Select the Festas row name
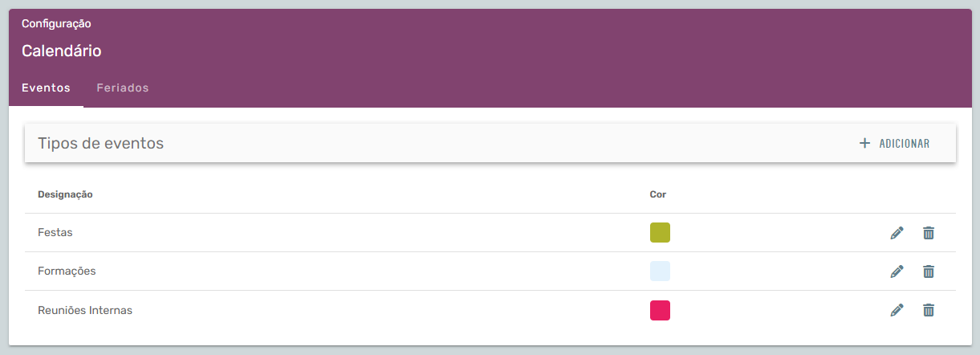The width and height of the screenshot is (980, 355). (x=55, y=232)
